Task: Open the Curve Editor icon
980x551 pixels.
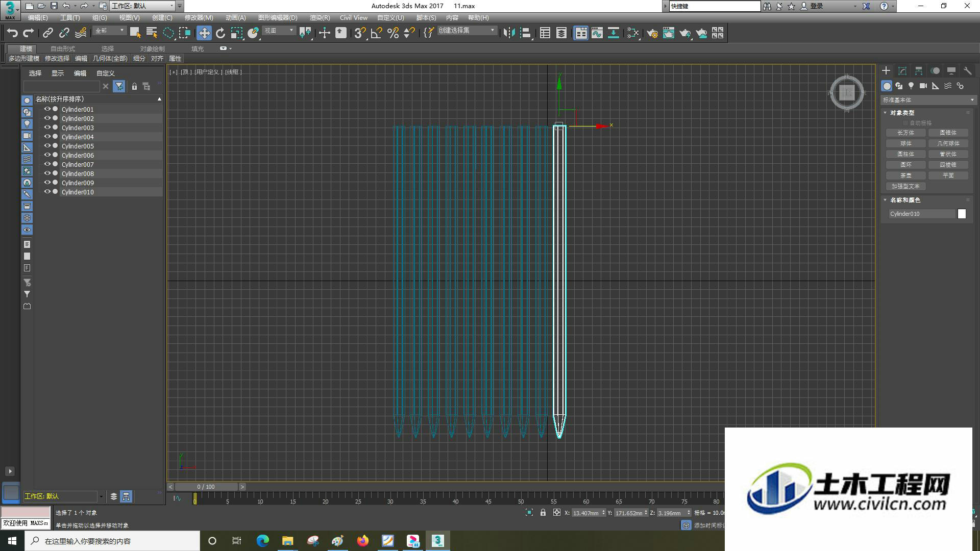Action: point(597,33)
